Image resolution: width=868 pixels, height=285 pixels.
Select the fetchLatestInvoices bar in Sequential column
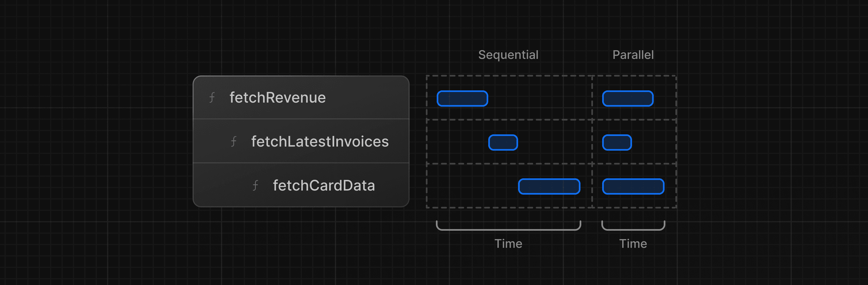(x=503, y=142)
